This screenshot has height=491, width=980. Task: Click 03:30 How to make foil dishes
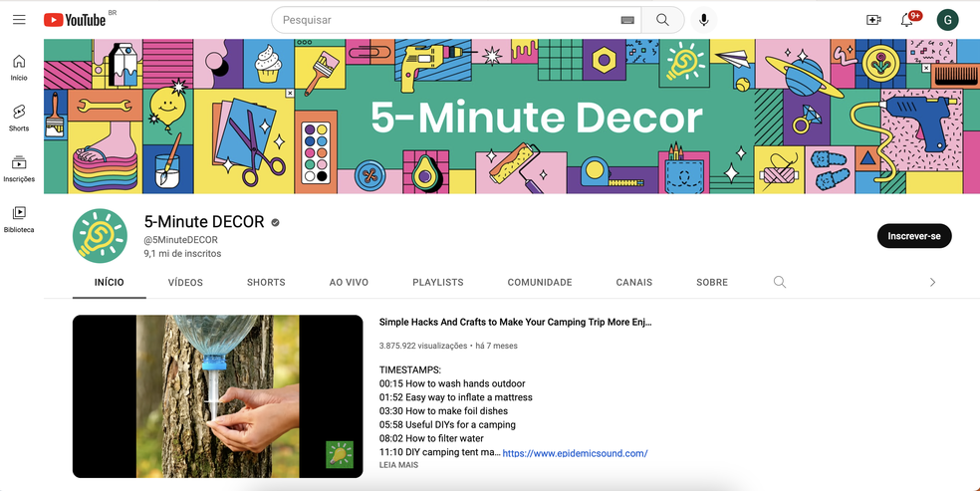443,411
